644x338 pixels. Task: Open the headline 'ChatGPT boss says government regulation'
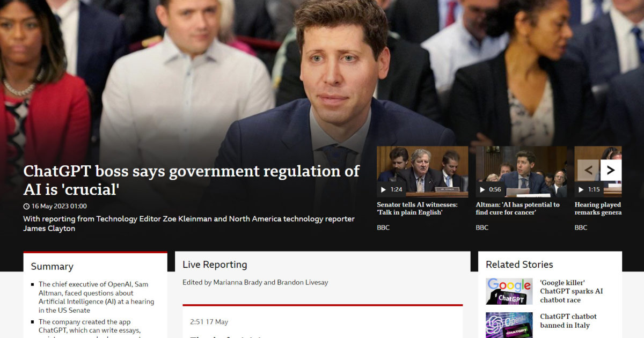coord(191,180)
